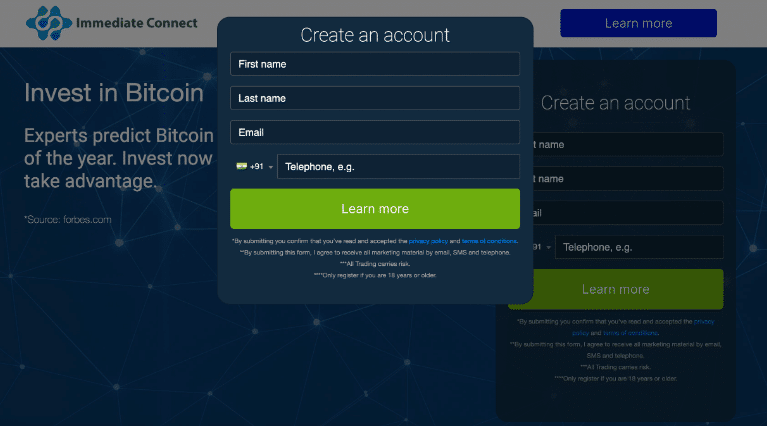The height and width of the screenshot is (426, 767).
Task: Click the background form's first name field
Action: (x=628, y=144)
